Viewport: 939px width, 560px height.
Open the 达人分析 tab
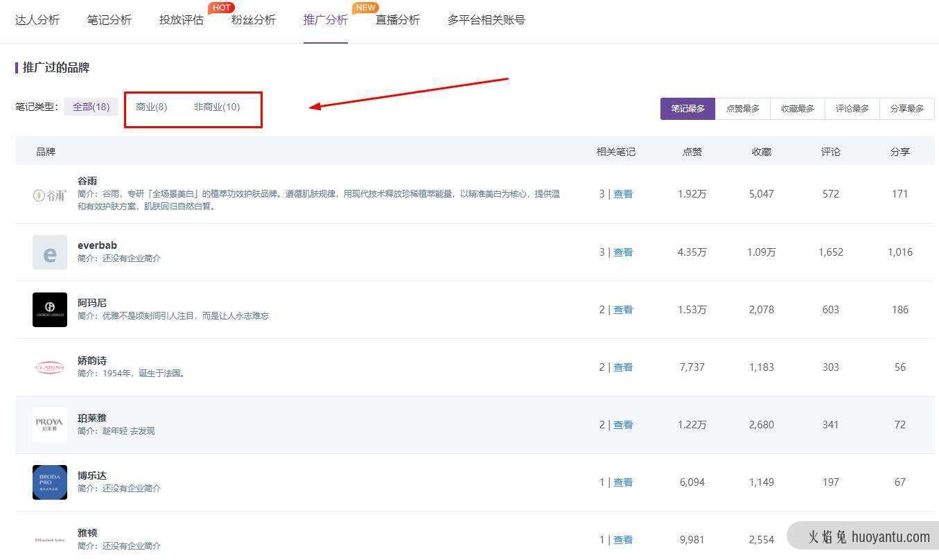(x=37, y=19)
